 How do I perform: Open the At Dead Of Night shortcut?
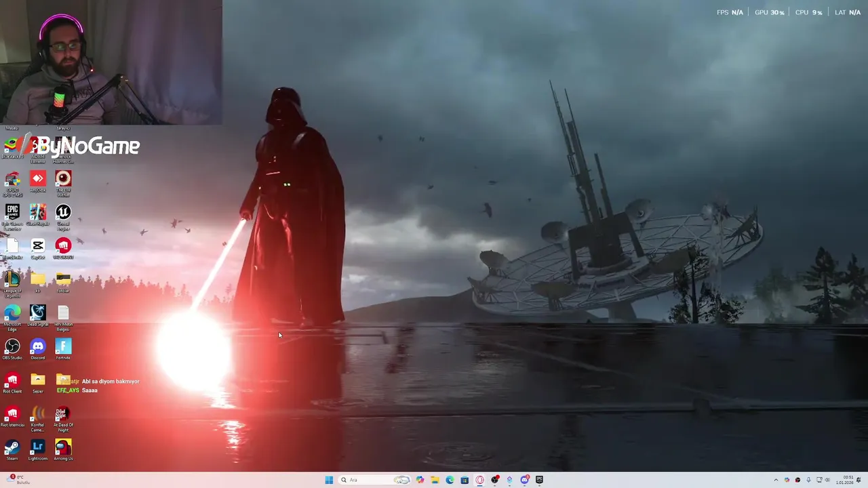click(63, 419)
